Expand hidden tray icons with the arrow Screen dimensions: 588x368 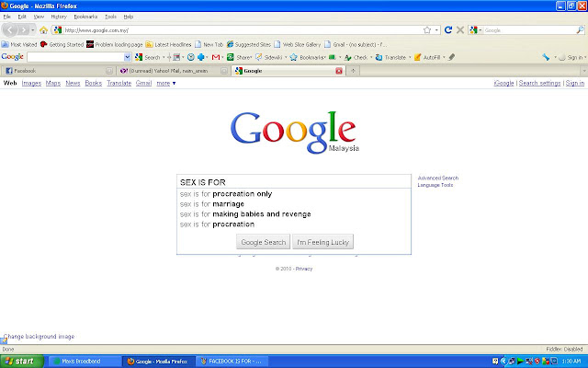pyautogui.click(x=503, y=362)
